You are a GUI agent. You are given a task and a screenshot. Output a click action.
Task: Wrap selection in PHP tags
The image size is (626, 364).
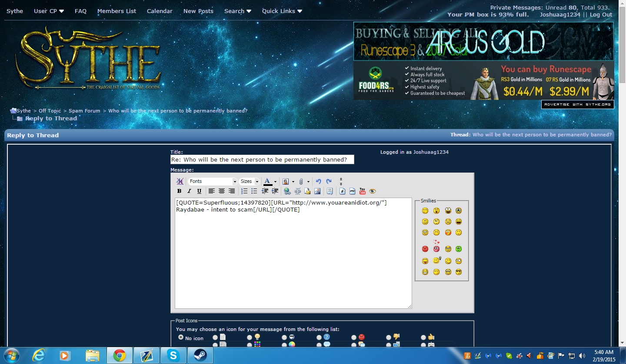tap(352, 191)
